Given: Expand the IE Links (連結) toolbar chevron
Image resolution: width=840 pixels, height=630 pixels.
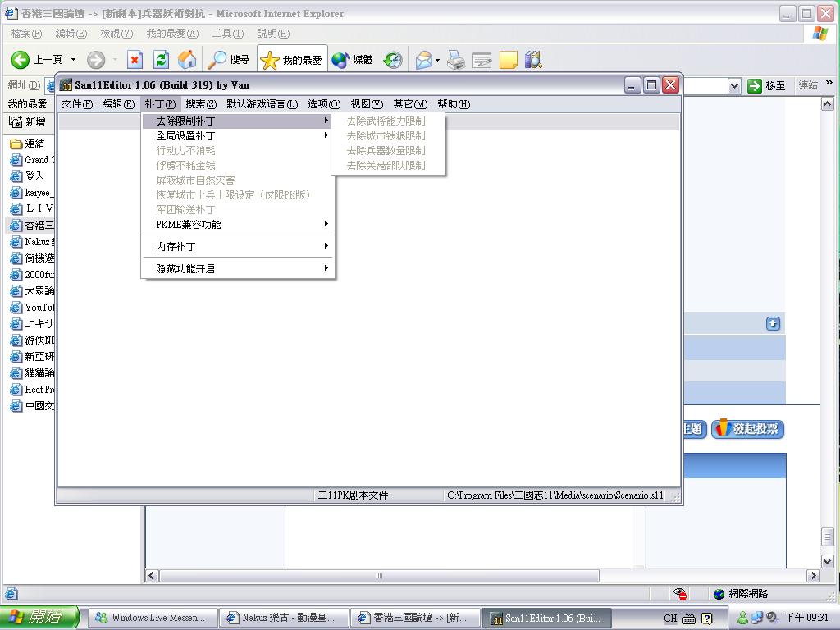Looking at the screenshot, I should pos(829,83).
